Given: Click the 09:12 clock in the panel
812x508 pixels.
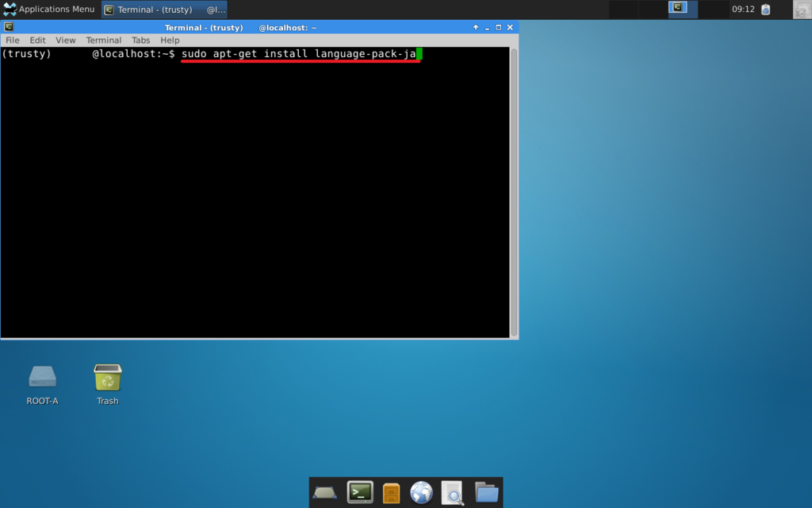Looking at the screenshot, I should tap(743, 10).
